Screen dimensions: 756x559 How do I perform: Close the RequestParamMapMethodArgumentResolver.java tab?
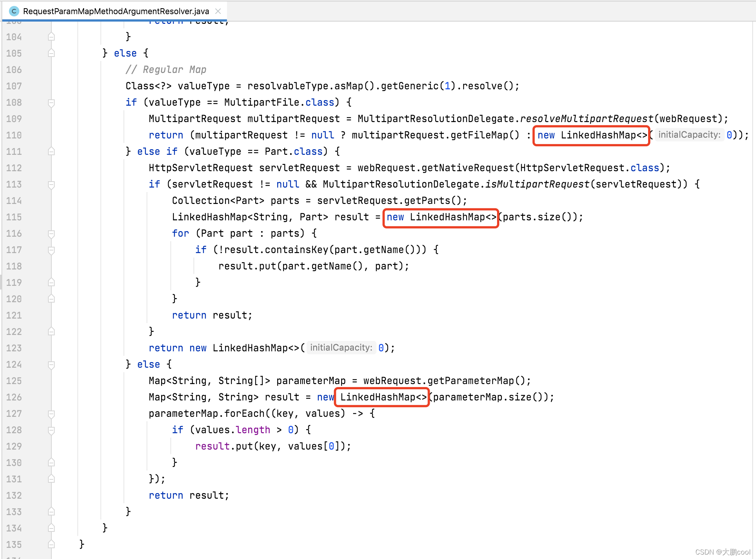218,11
